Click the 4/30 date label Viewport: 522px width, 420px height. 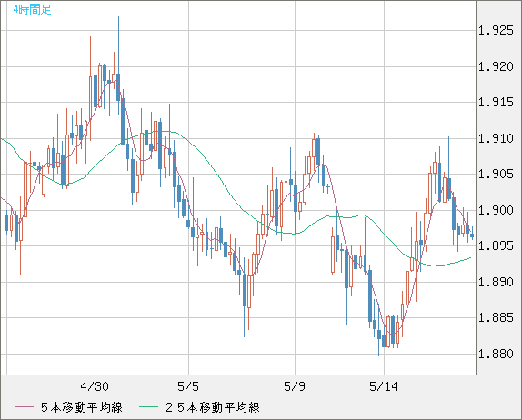[x=95, y=386]
